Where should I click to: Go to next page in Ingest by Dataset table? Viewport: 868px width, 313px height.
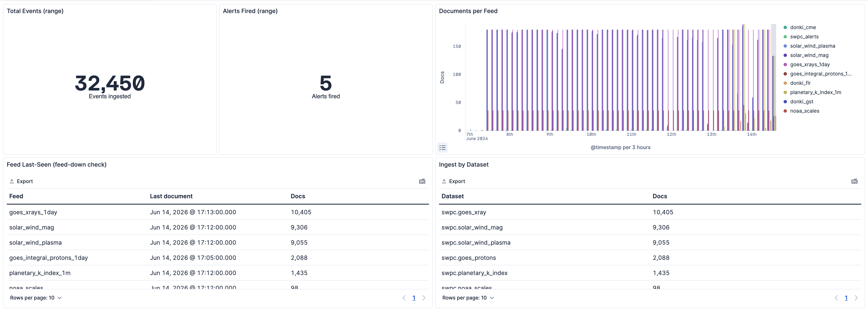coord(856,298)
